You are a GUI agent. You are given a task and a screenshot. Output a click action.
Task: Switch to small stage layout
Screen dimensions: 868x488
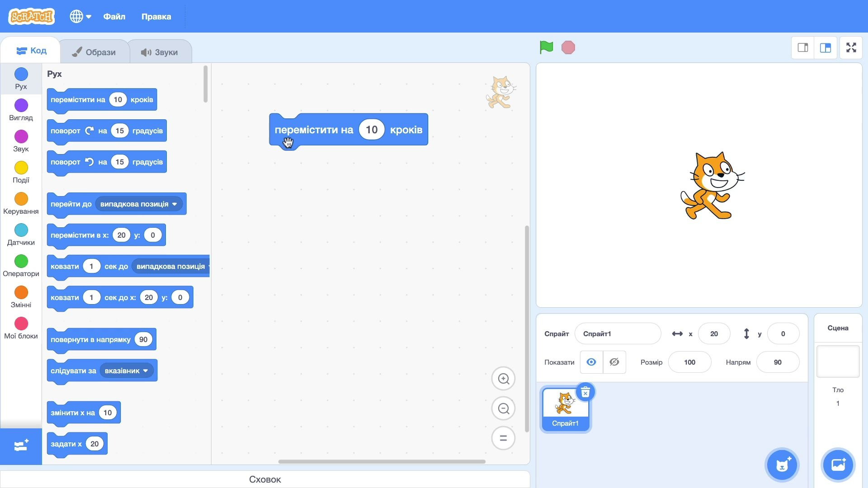click(802, 47)
